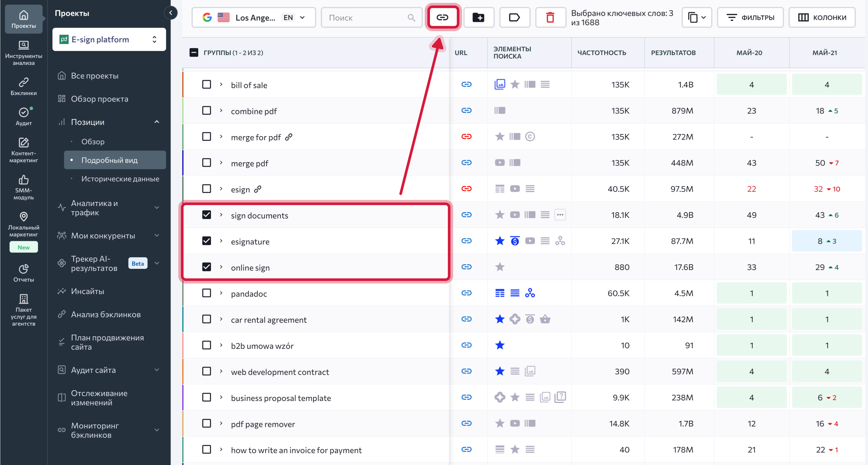Click the red delete trash icon
This screenshot has height=465, width=868.
pyautogui.click(x=550, y=17)
